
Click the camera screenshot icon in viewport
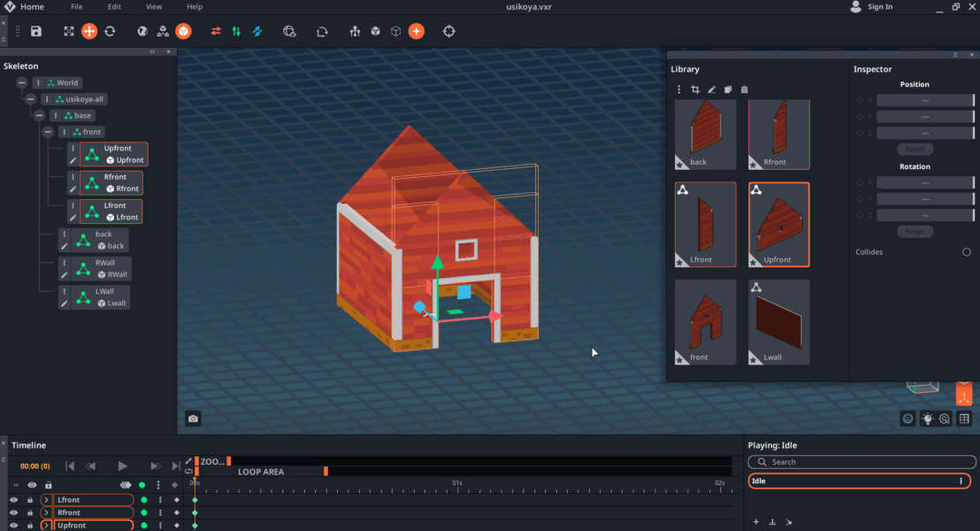193,419
